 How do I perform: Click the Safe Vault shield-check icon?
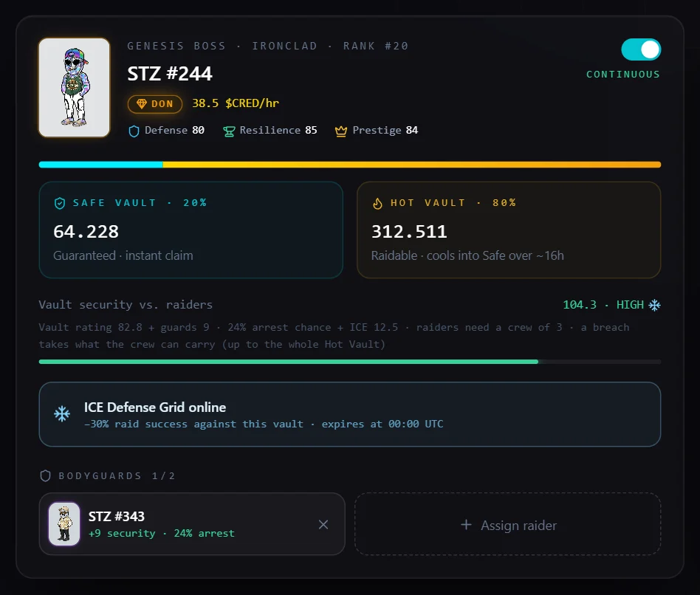[x=60, y=203]
